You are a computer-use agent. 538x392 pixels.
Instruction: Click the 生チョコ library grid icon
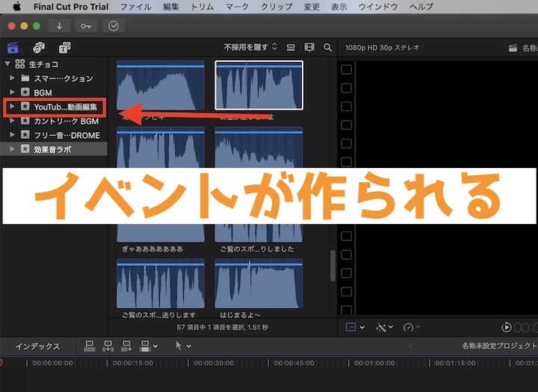tap(20, 63)
